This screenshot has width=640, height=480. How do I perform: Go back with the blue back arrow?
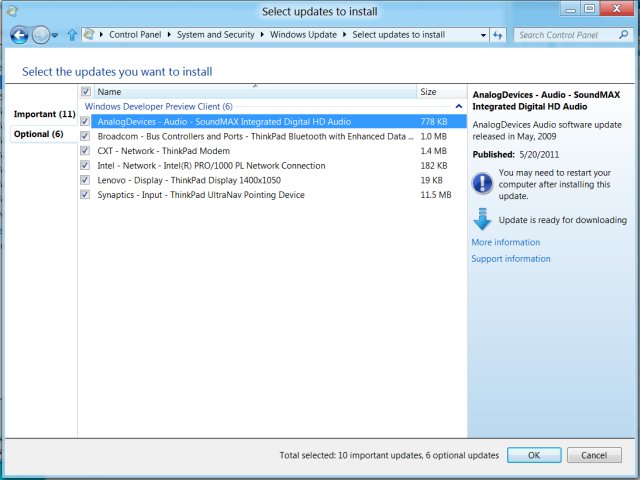point(19,35)
